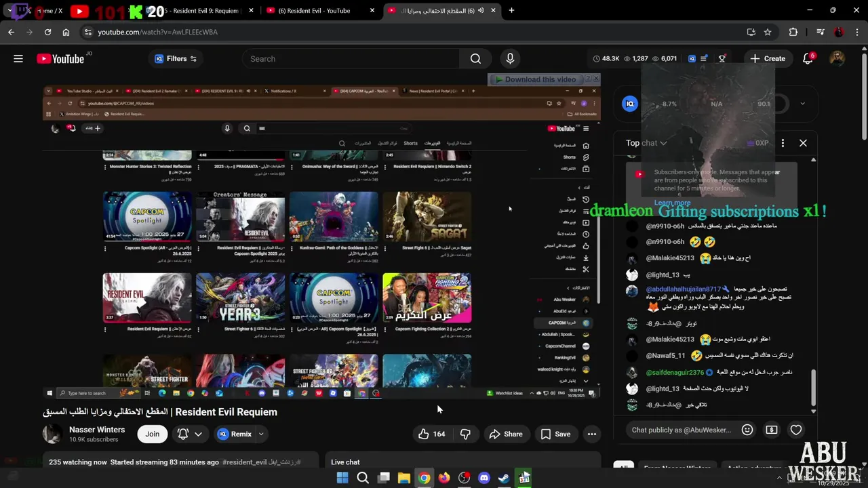Open tab search dropdown in Chrome
868x488 pixels.
[10, 10]
